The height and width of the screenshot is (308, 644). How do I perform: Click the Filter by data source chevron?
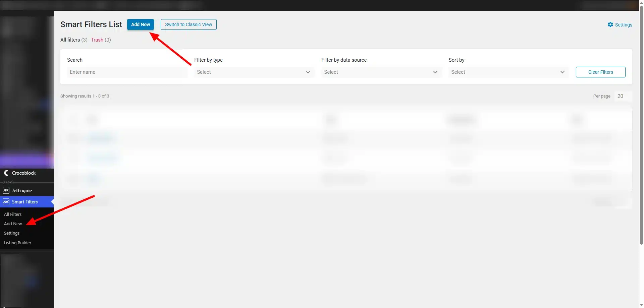(435, 72)
